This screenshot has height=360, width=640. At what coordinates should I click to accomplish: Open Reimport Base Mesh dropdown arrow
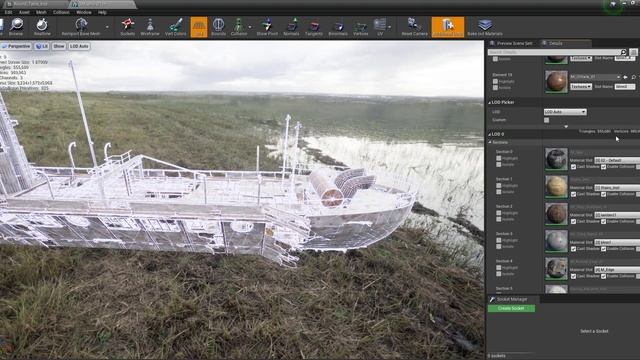107,27
